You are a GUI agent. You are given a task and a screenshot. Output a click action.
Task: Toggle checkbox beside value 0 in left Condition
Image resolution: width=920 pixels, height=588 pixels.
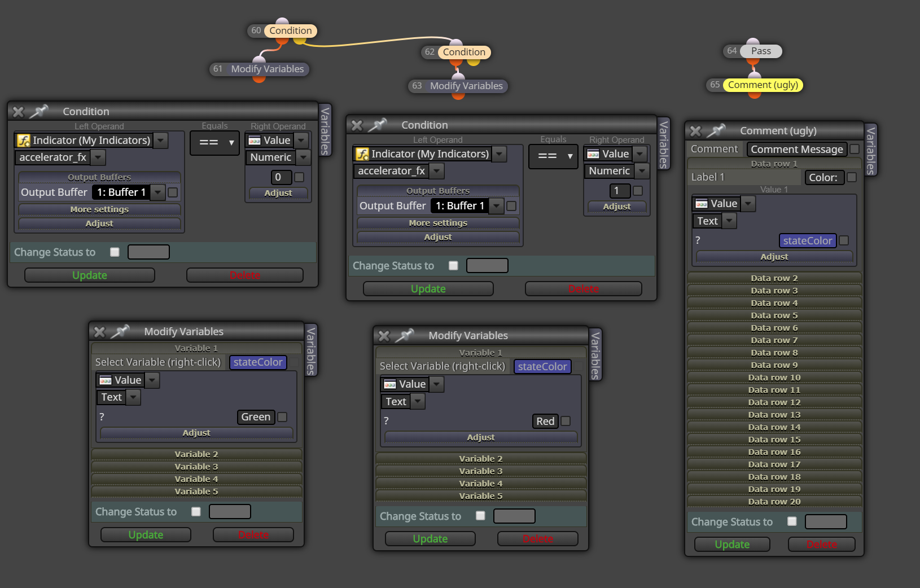coord(299,177)
